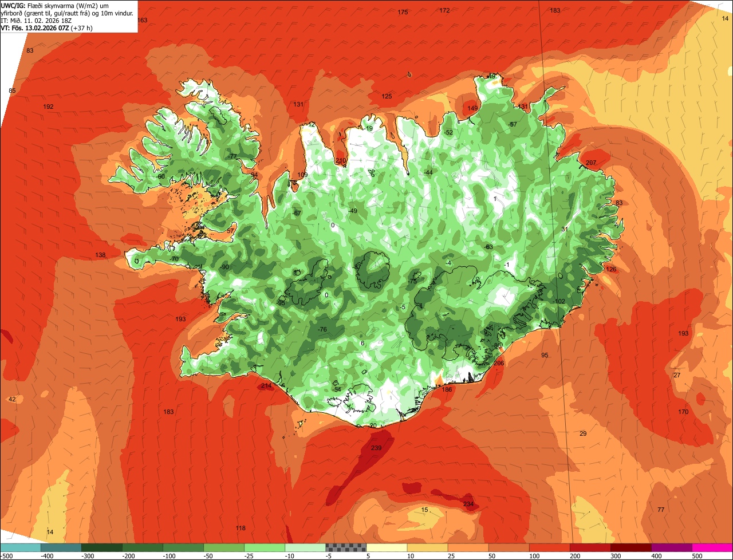733x560 pixels.
Task: Click the flux value 15 at the bottom
Action: click(424, 510)
